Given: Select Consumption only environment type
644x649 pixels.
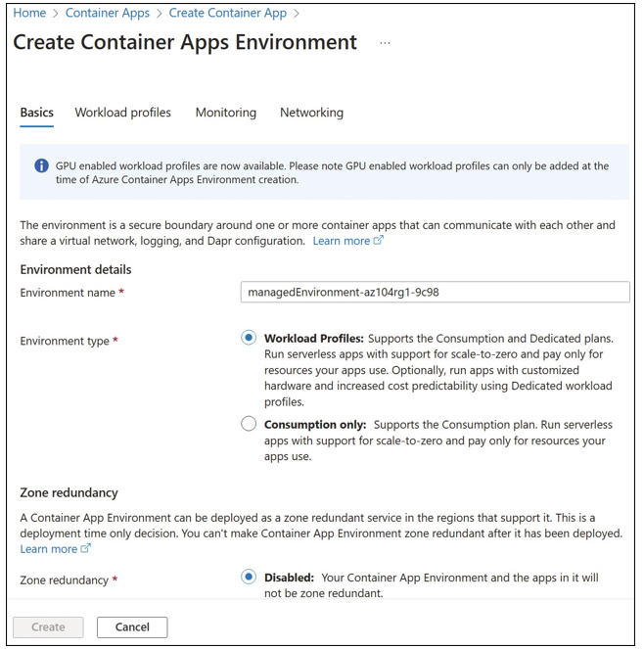Looking at the screenshot, I should [249, 424].
